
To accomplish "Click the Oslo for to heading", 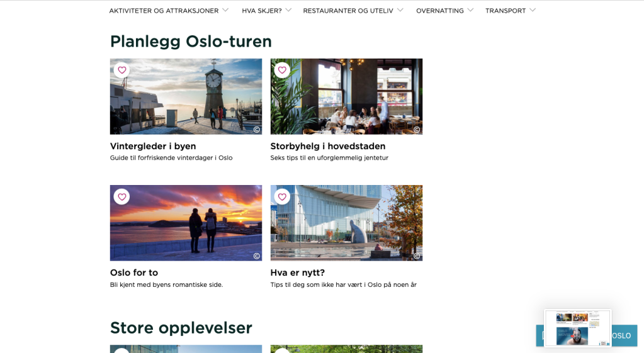I will coord(134,272).
